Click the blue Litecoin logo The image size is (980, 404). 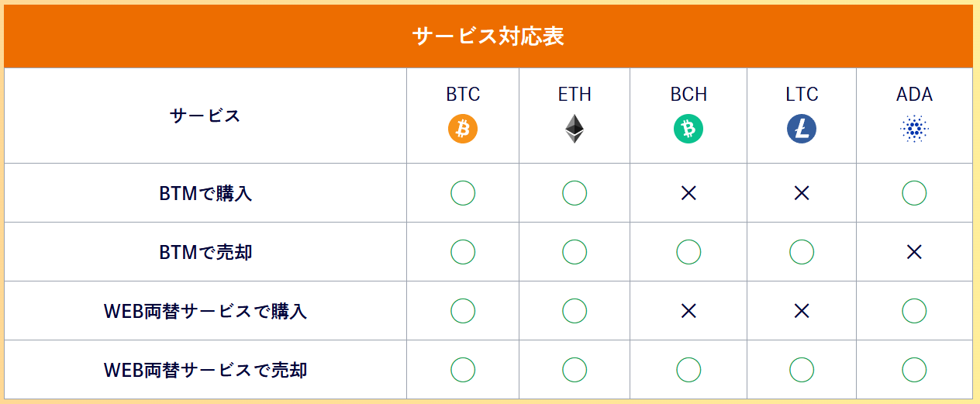802,129
